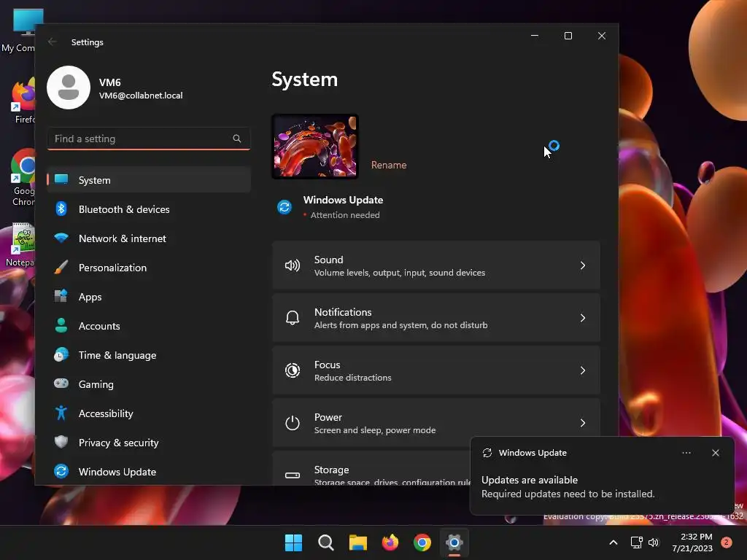Click the blue Windows Update status icon

[x=285, y=207]
